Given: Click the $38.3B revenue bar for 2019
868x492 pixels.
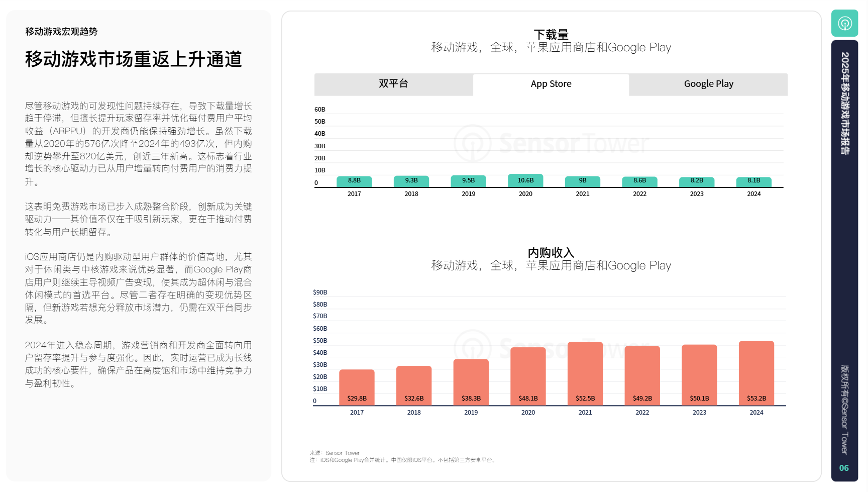Looking at the screenshot, I should click(471, 381).
